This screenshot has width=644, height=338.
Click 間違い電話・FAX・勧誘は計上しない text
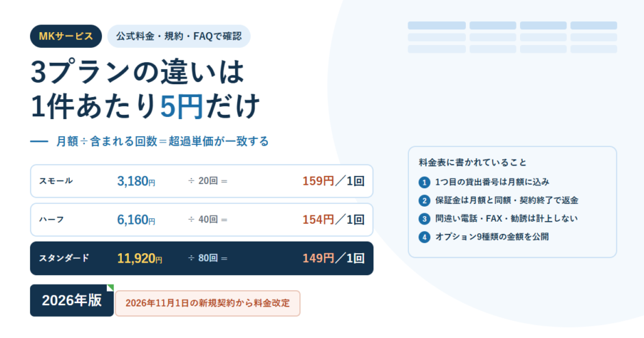(x=506, y=218)
